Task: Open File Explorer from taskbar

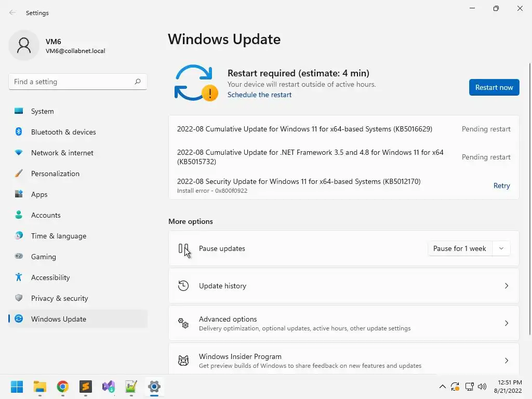Action: coord(39,387)
